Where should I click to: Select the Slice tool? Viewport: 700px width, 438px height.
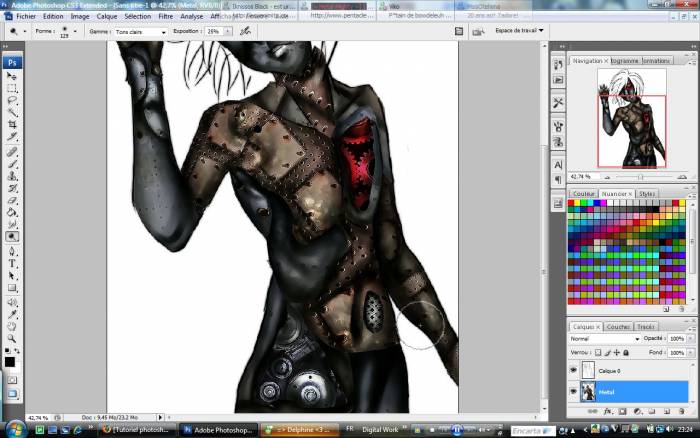[x=12, y=137]
